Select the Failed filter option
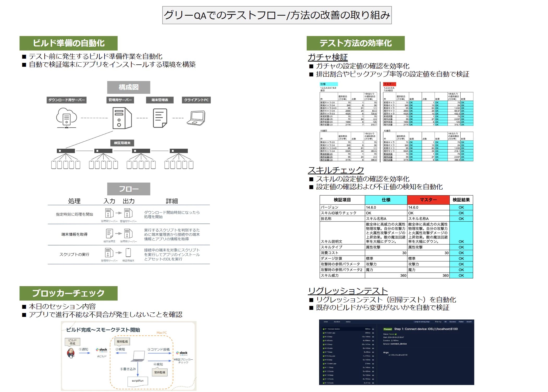 click(461, 322)
